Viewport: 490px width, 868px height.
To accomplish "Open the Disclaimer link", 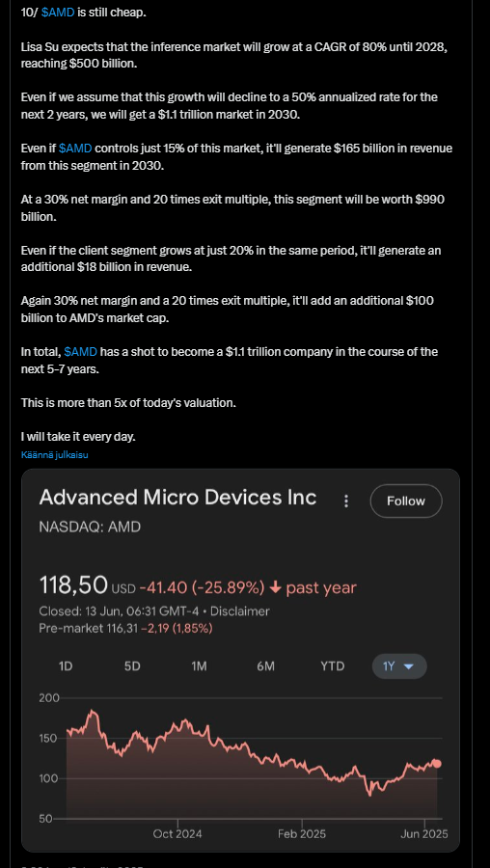I will coord(240,611).
